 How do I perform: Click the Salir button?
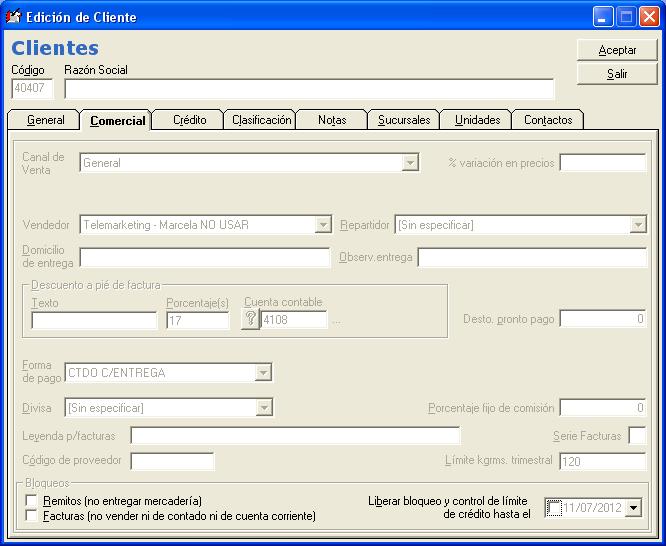(x=617, y=74)
